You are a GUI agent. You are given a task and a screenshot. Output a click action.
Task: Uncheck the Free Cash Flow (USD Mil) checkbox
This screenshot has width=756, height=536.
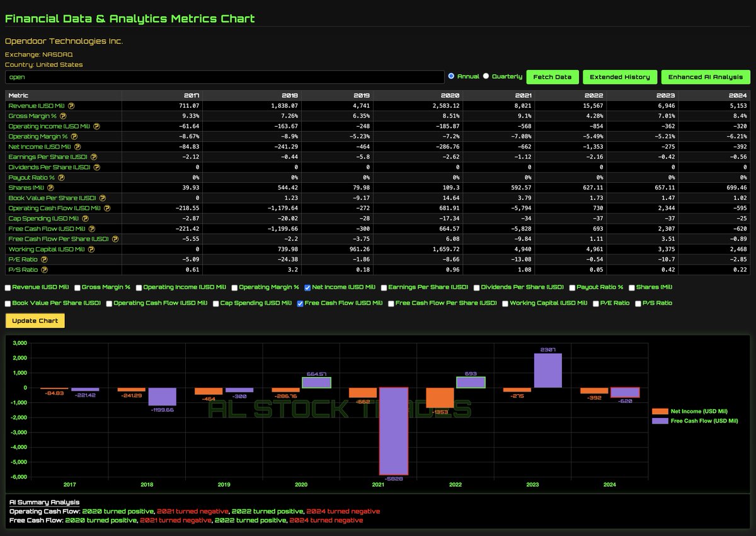point(300,303)
